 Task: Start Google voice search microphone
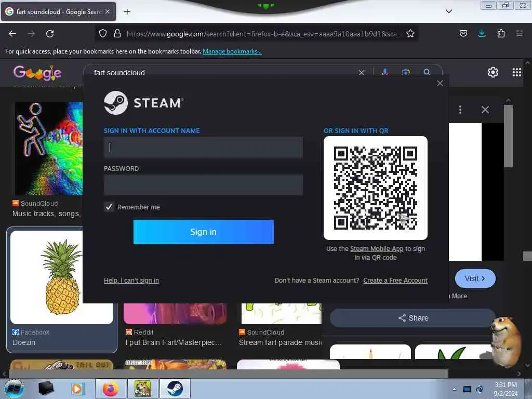coord(385,72)
